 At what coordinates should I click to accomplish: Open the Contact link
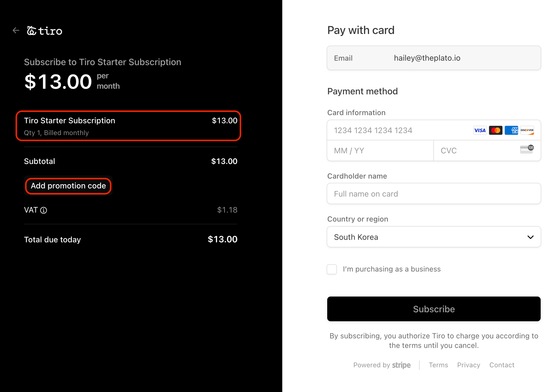tap(502, 365)
